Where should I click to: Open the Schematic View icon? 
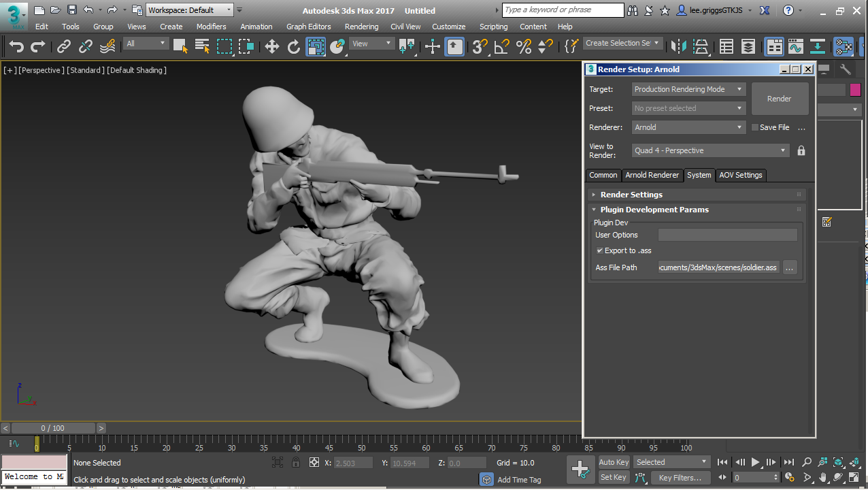click(x=818, y=46)
